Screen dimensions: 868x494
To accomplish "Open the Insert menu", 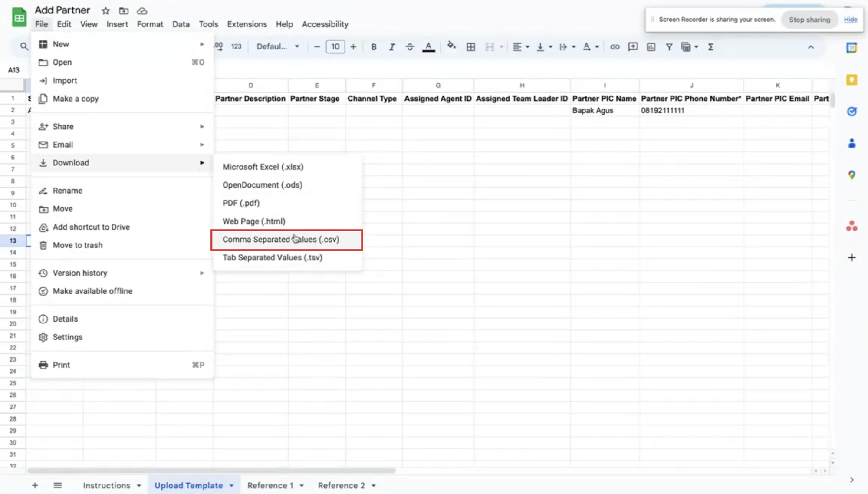I will tap(117, 24).
